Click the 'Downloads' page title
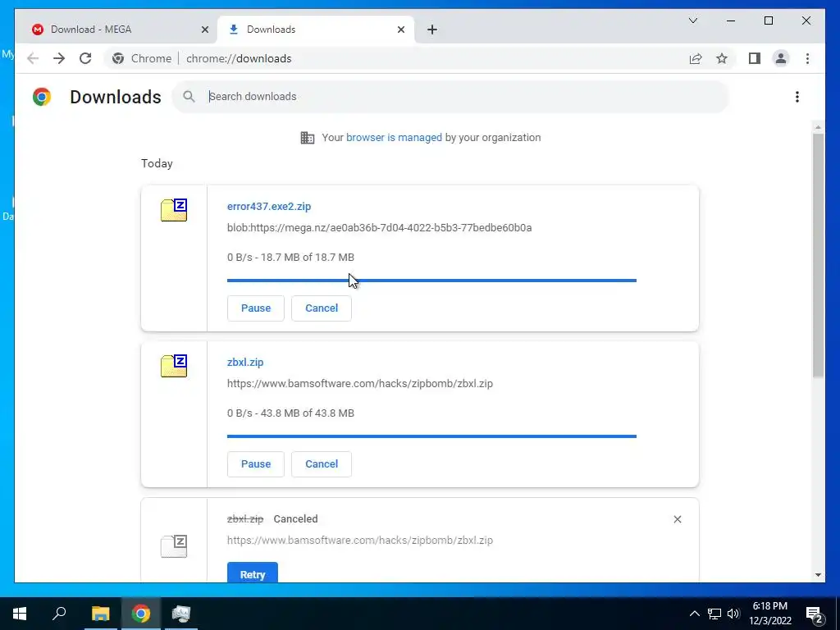This screenshot has width=840, height=630. (x=116, y=97)
